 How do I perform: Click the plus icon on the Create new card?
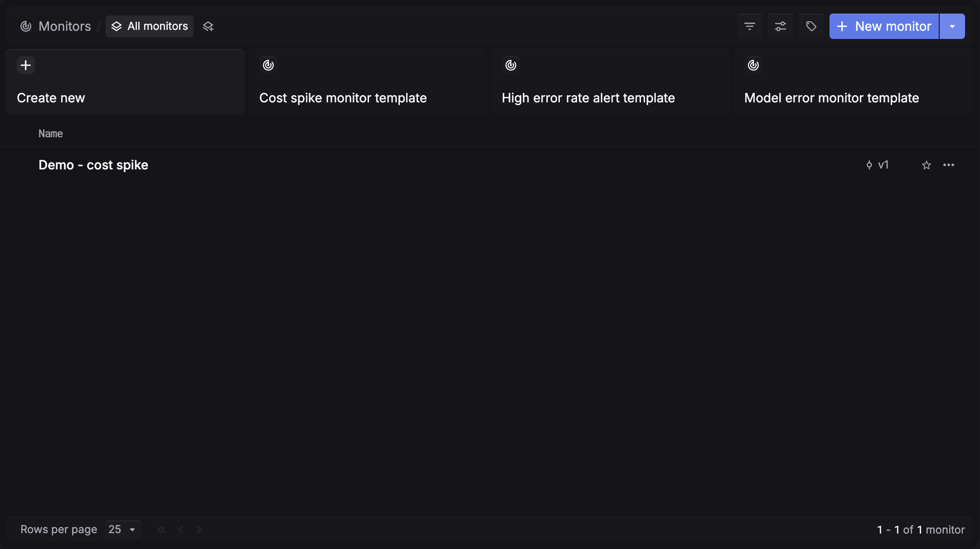25,65
